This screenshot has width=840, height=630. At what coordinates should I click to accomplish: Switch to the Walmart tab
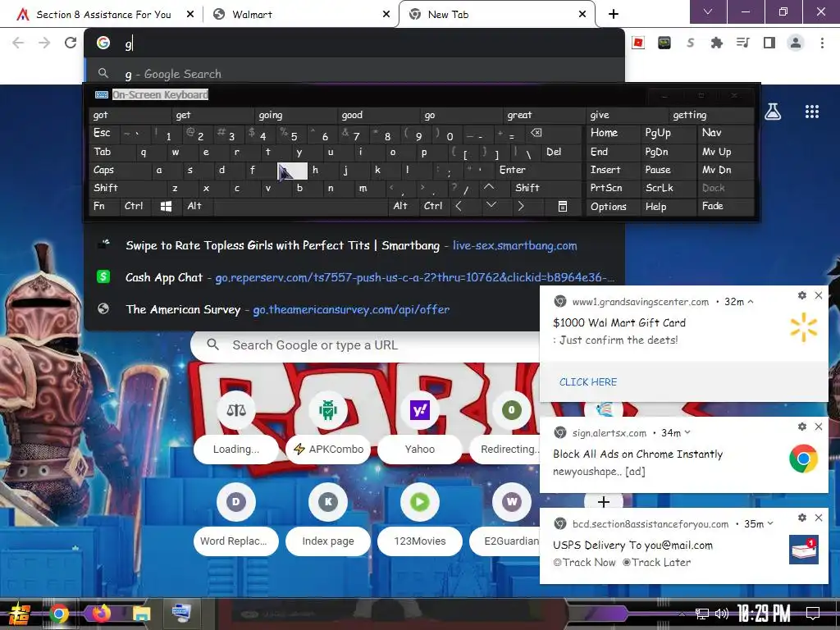[x=300, y=15]
